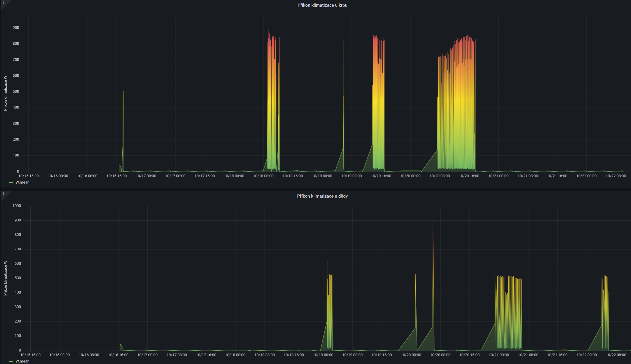
Task: Click green W.mean color swatch in bottom legend
Action: (11, 361)
